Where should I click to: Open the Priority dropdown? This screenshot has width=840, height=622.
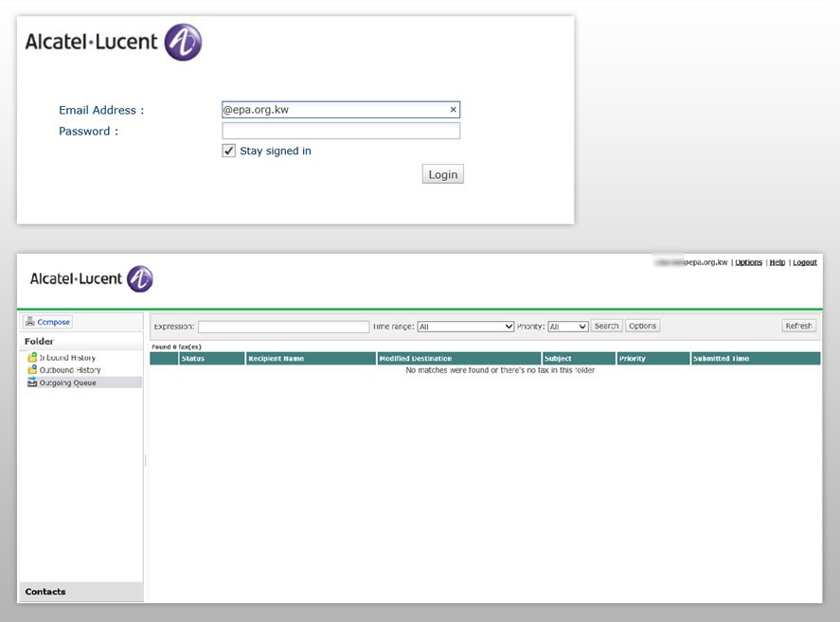[568, 327]
